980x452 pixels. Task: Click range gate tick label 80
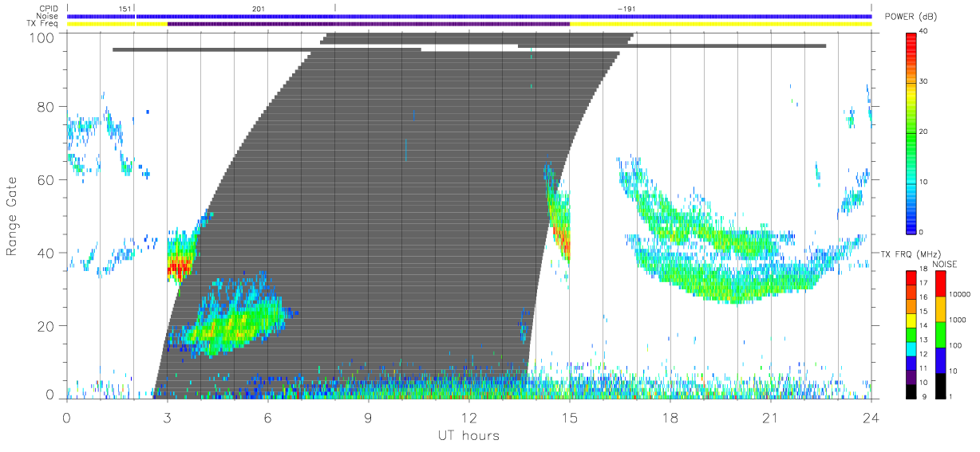(47, 107)
